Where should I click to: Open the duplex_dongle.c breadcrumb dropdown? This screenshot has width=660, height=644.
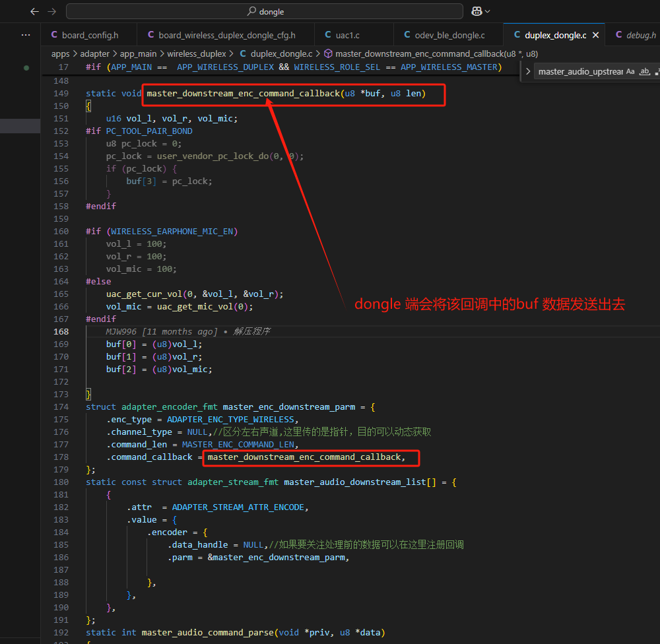coord(281,54)
